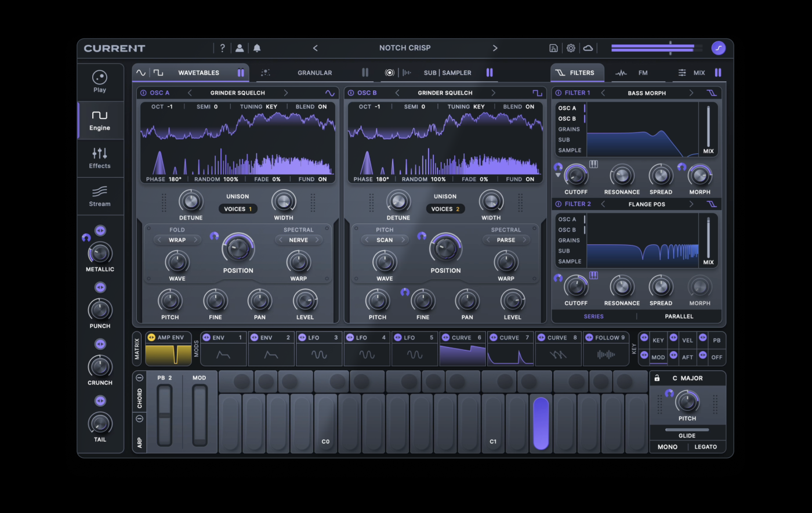
Task: Open settings gear icon
Action: coord(571,48)
